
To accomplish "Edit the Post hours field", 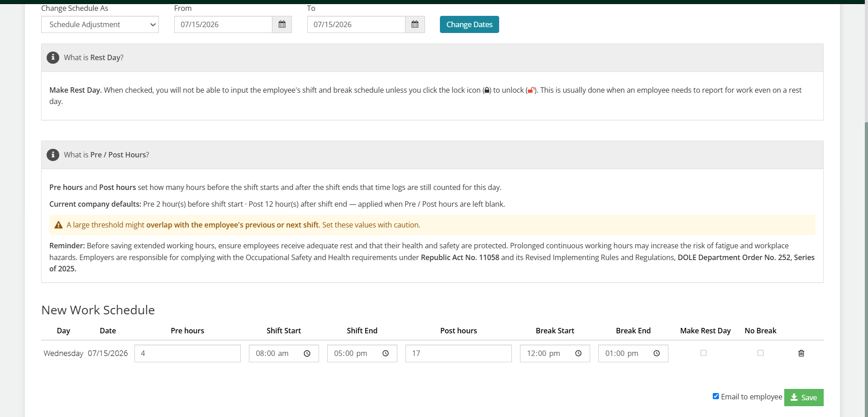I will click(x=458, y=354).
